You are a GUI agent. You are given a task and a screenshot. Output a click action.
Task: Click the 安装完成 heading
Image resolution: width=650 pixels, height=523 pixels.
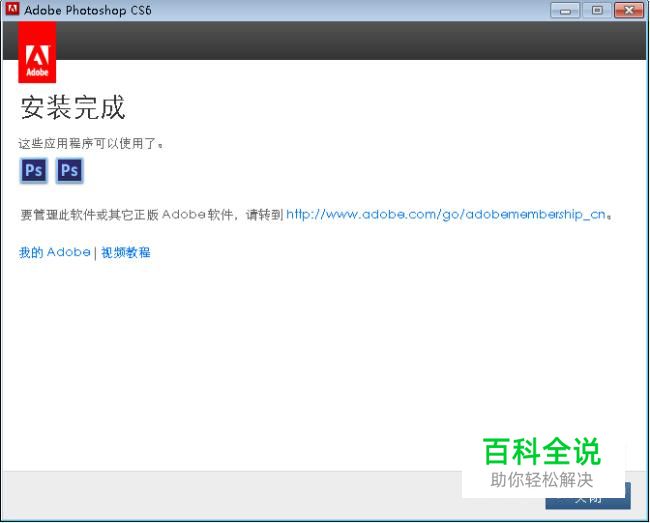click(73, 107)
